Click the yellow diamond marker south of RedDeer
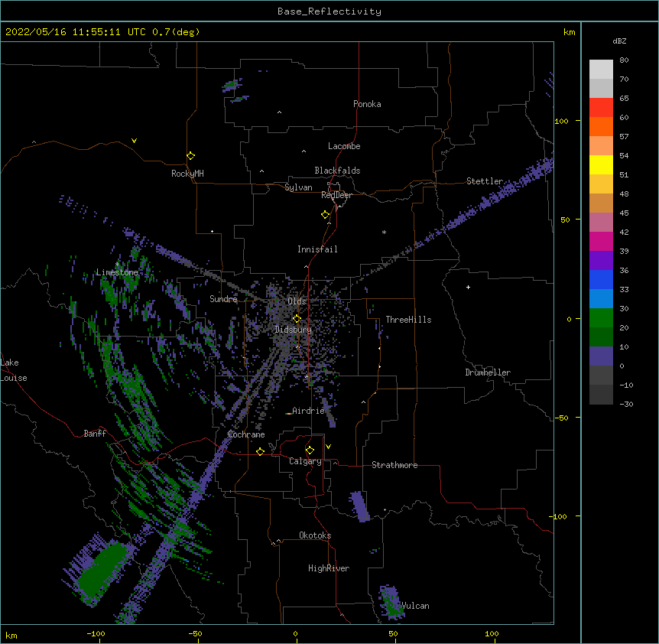The width and height of the screenshot is (659, 644). (325, 215)
